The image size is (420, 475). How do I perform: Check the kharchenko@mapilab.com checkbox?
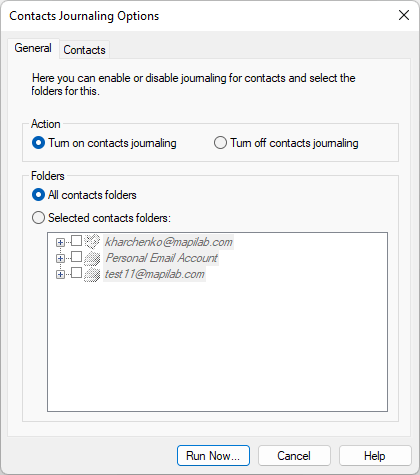pyautogui.click(x=77, y=240)
